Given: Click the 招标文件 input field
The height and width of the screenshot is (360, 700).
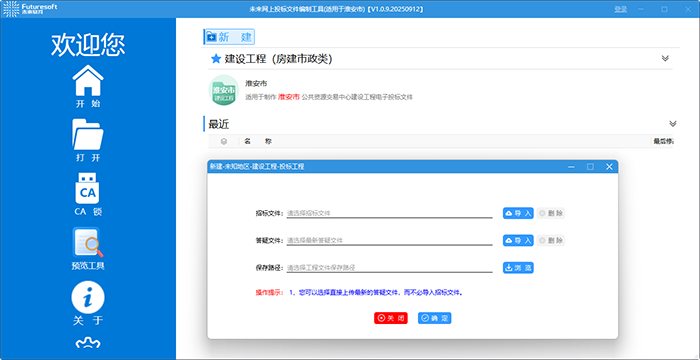Looking at the screenshot, I should [389, 213].
